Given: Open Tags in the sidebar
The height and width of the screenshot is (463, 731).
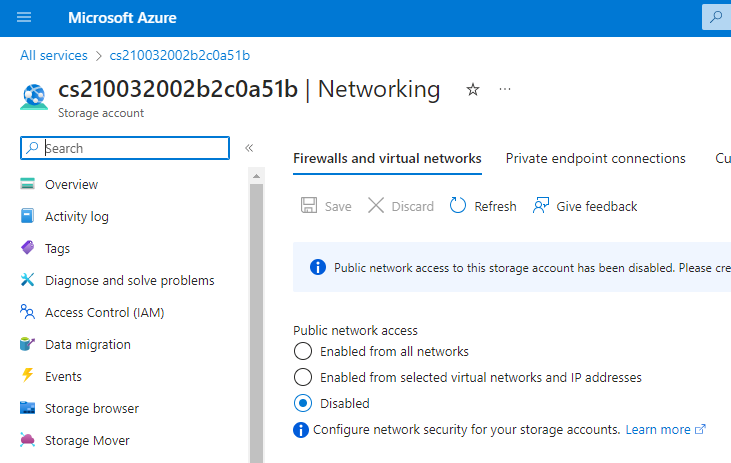Looking at the screenshot, I should 57,249.
